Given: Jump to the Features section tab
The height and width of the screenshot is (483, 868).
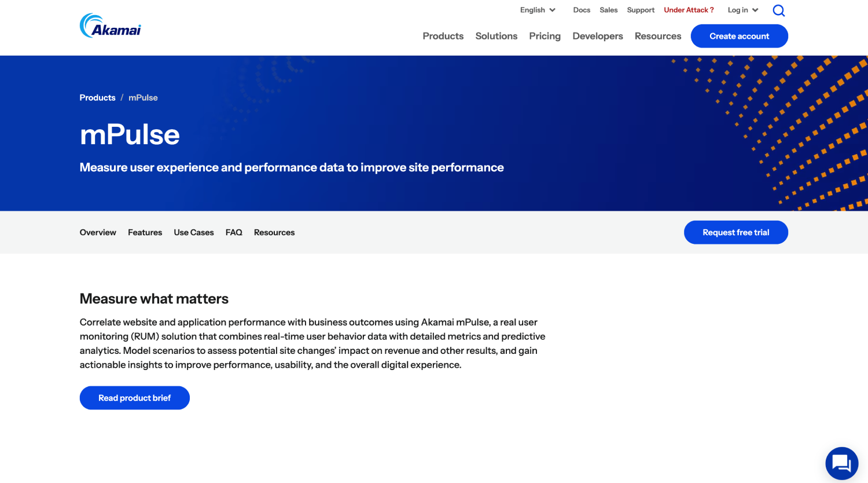Looking at the screenshot, I should 145,232.
